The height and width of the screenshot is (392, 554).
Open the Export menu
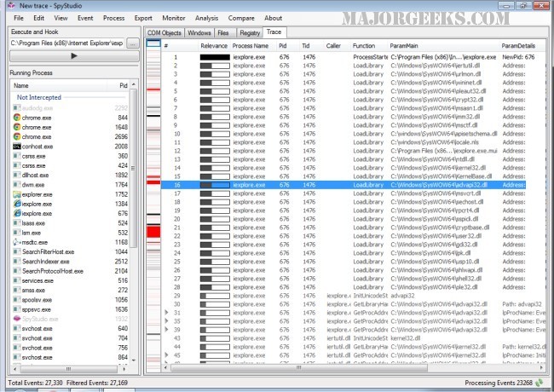(x=143, y=18)
